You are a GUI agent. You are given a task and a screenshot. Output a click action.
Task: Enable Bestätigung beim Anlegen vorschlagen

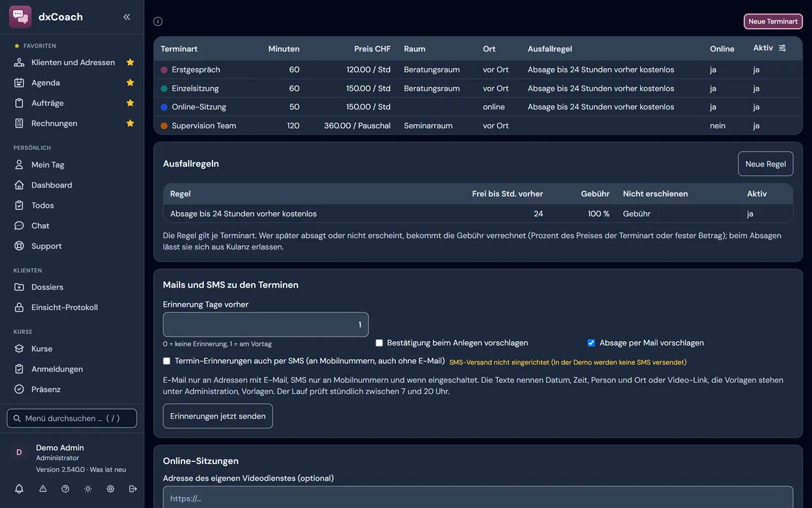(379, 343)
